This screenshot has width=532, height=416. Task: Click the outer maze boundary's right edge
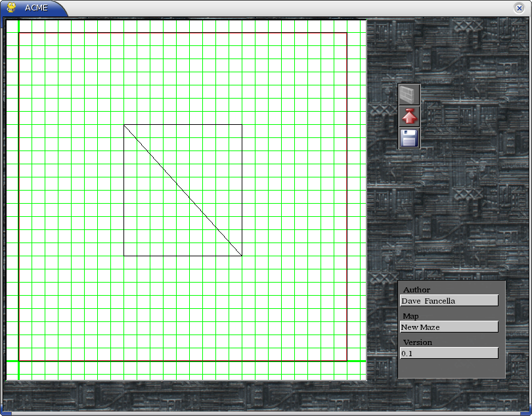[347, 197]
